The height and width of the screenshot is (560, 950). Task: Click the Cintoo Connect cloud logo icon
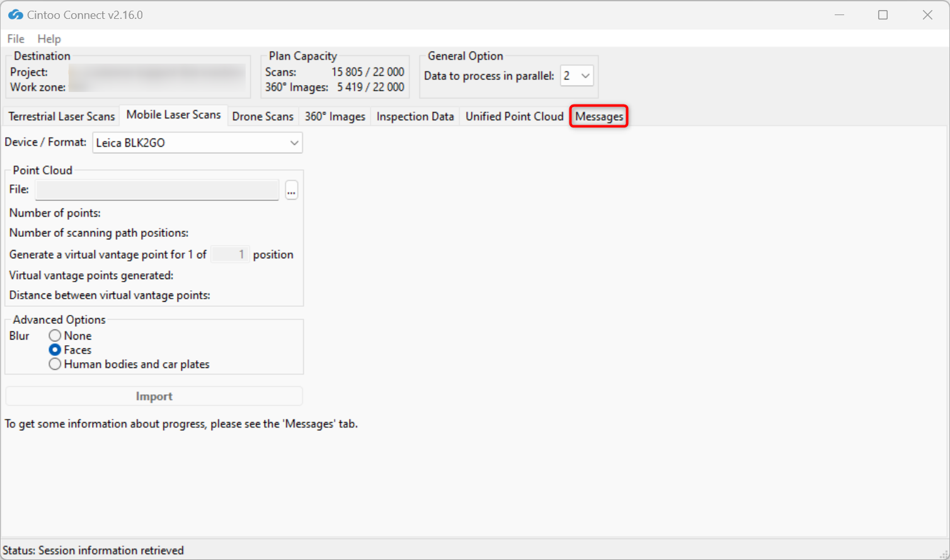pyautogui.click(x=16, y=14)
